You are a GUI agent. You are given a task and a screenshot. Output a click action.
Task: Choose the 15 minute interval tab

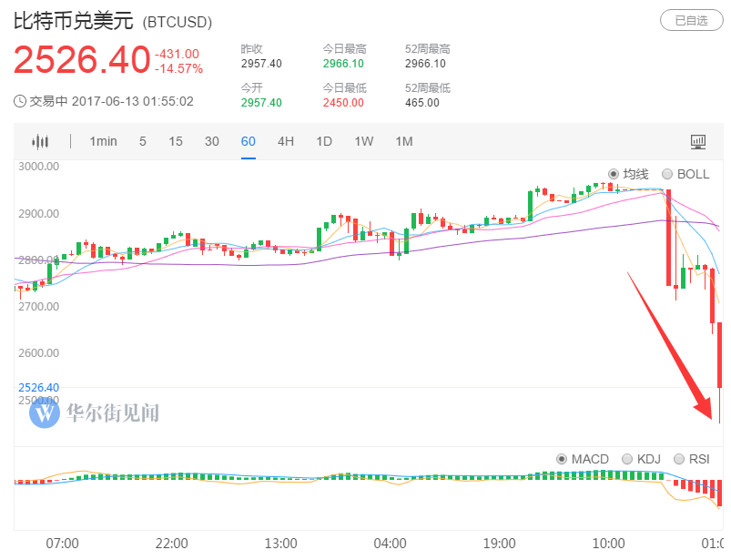[x=176, y=141]
